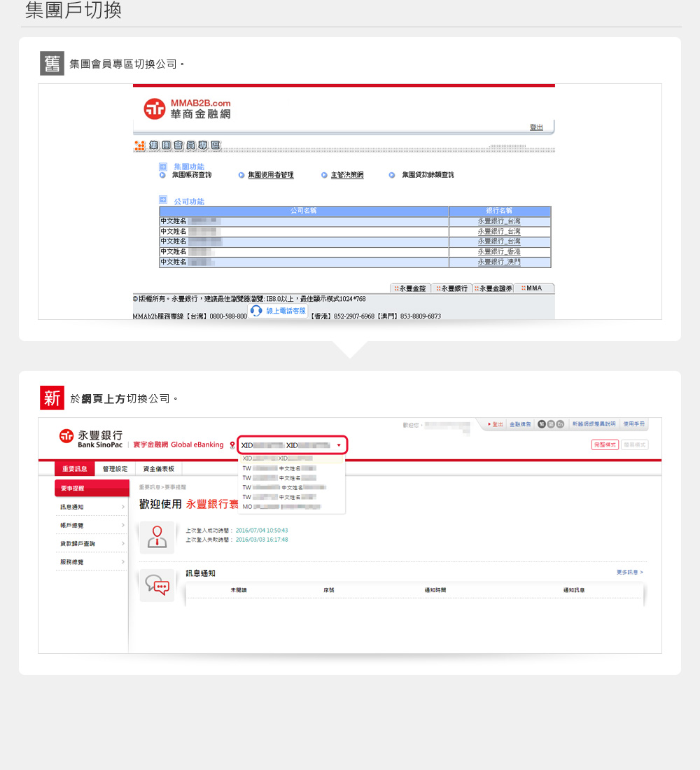Open the 永豐金證券 footer tab

pos(493,288)
